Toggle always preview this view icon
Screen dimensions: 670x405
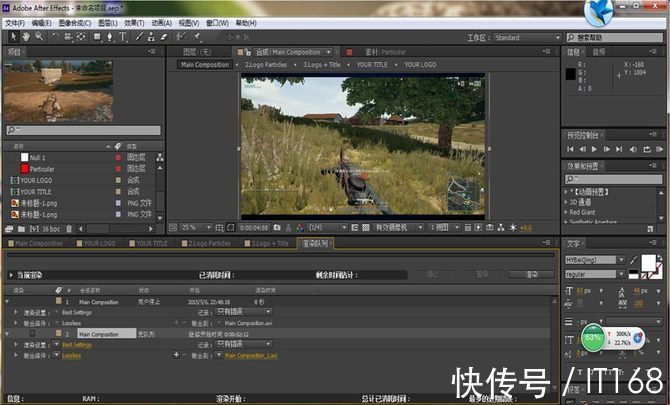pyautogui.click(x=173, y=228)
